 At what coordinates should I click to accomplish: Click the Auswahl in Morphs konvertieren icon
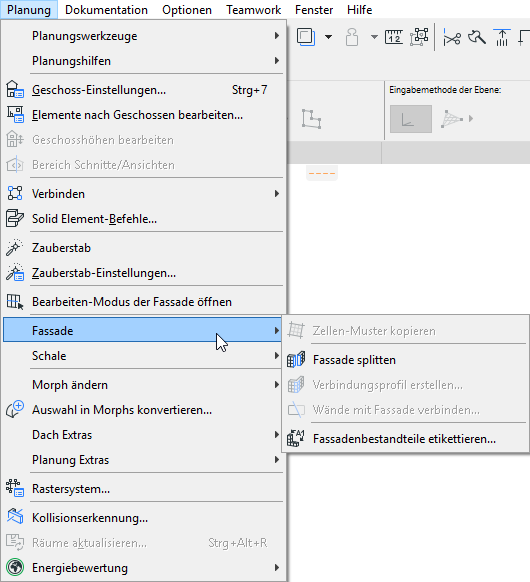pos(15,410)
